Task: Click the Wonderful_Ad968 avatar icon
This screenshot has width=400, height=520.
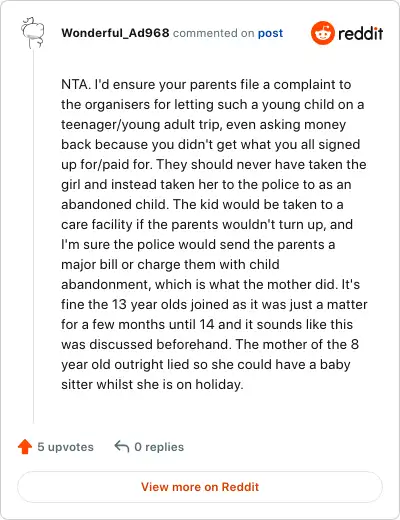Action: [x=33, y=33]
